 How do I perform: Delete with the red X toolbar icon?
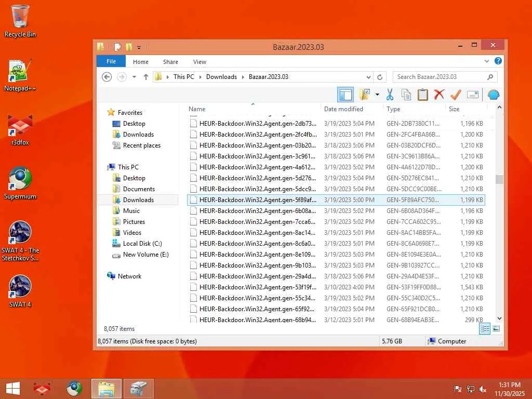[x=439, y=95]
